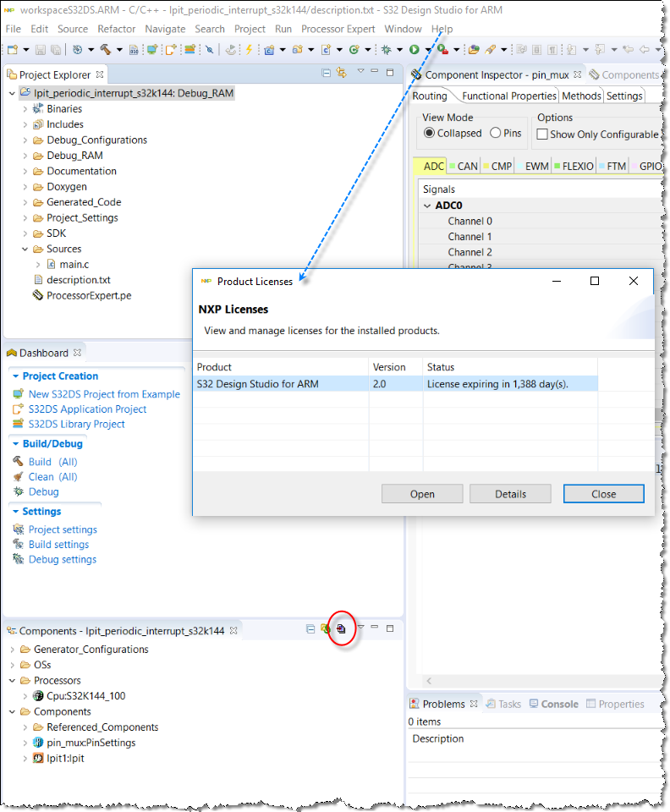Viewport: 670px width, 812px height.
Task: Collapse the ADC0 signals group
Action: [x=427, y=206]
